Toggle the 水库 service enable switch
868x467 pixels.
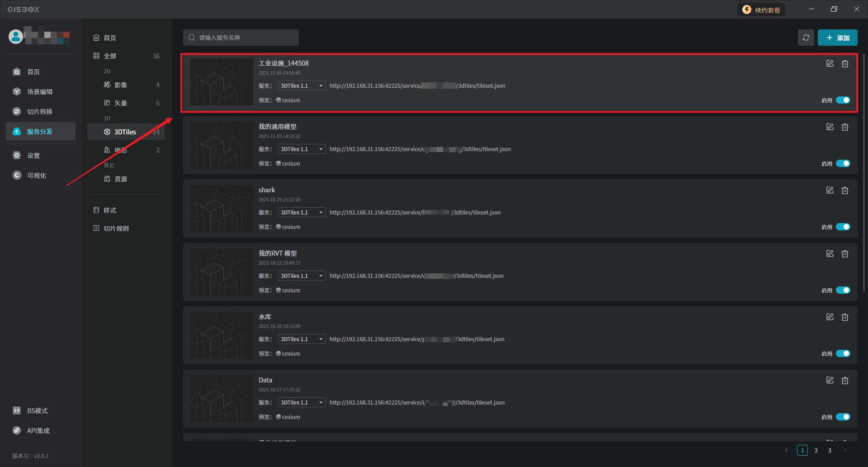point(843,353)
